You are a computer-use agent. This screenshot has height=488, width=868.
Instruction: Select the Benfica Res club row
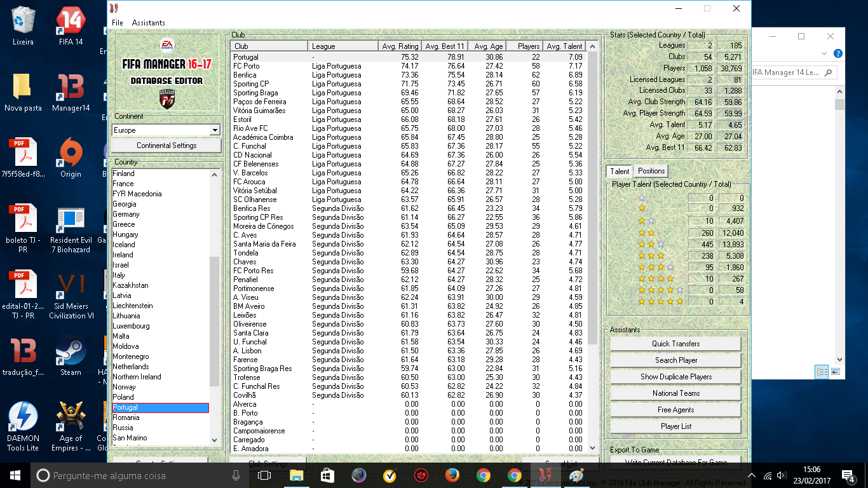coord(409,208)
